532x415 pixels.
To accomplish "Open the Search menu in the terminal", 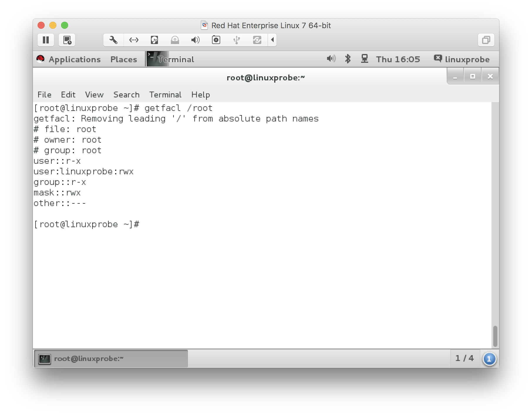I will click(127, 95).
